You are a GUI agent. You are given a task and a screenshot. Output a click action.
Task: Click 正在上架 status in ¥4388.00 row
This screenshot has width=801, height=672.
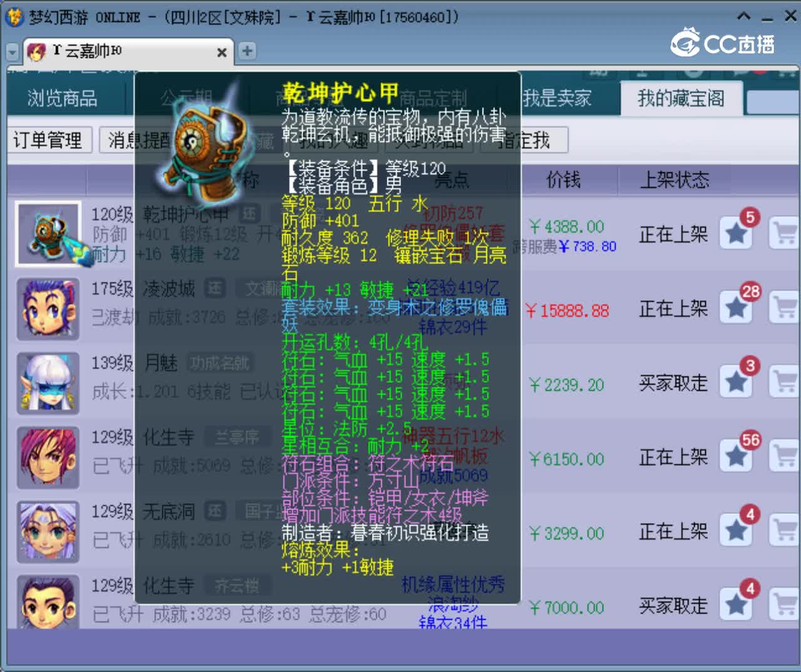[x=673, y=235]
